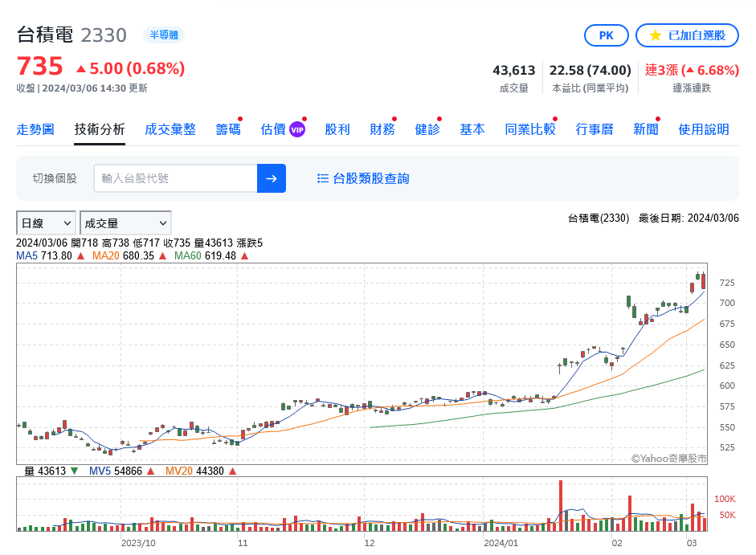Open the 成交彙整 tab
The image size is (756, 555).
point(170,129)
